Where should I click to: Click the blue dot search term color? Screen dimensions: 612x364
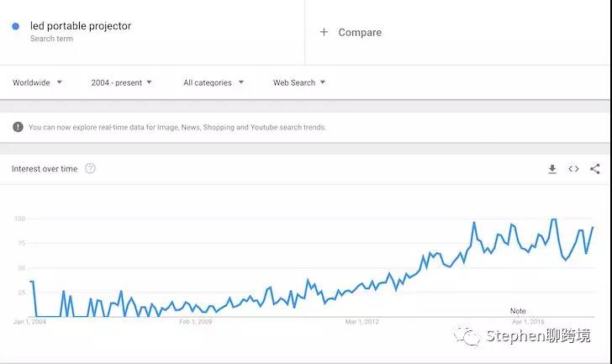(16, 27)
